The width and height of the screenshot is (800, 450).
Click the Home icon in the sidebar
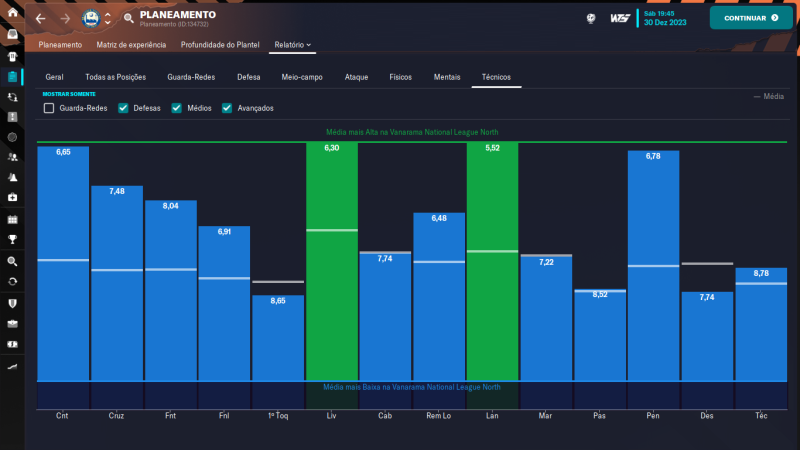tap(12, 15)
